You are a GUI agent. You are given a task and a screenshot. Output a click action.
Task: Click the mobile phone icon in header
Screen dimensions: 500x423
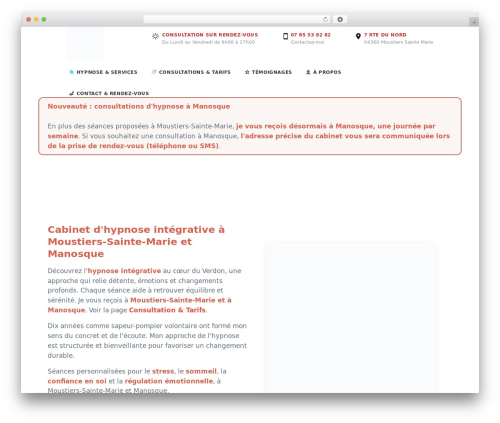(285, 36)
